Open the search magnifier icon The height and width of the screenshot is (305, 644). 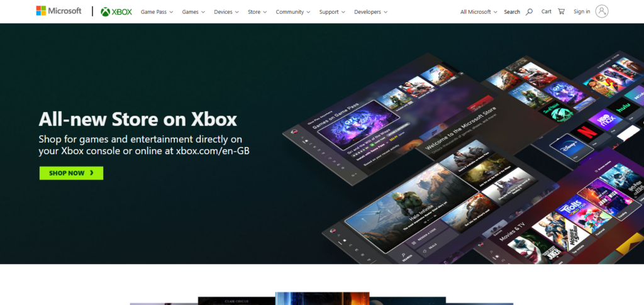tap(529, 12)
